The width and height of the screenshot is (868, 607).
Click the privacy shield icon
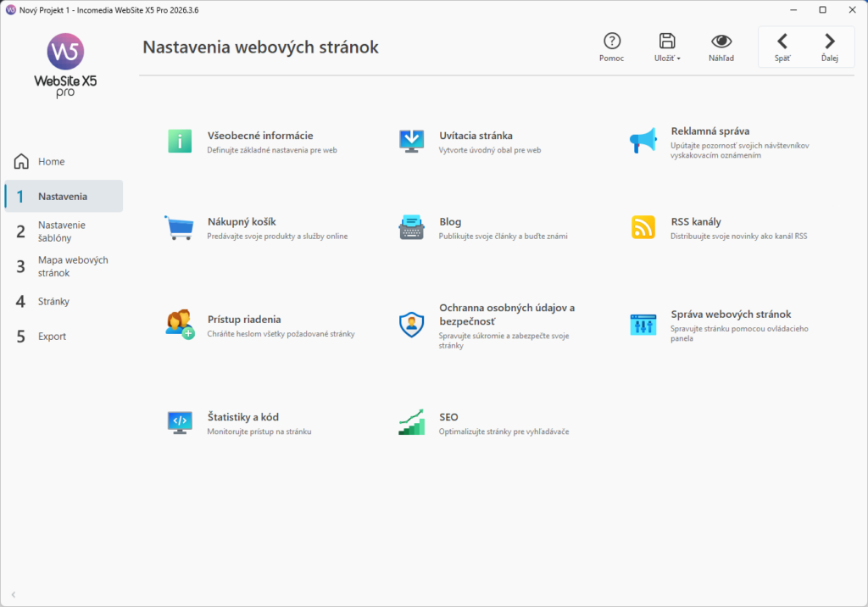[411, 325]
